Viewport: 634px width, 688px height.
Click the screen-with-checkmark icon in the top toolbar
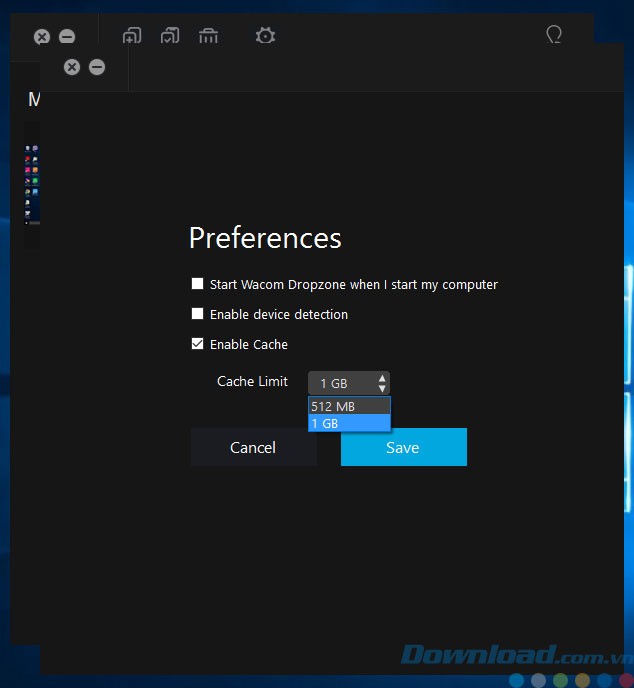point(170,36)
